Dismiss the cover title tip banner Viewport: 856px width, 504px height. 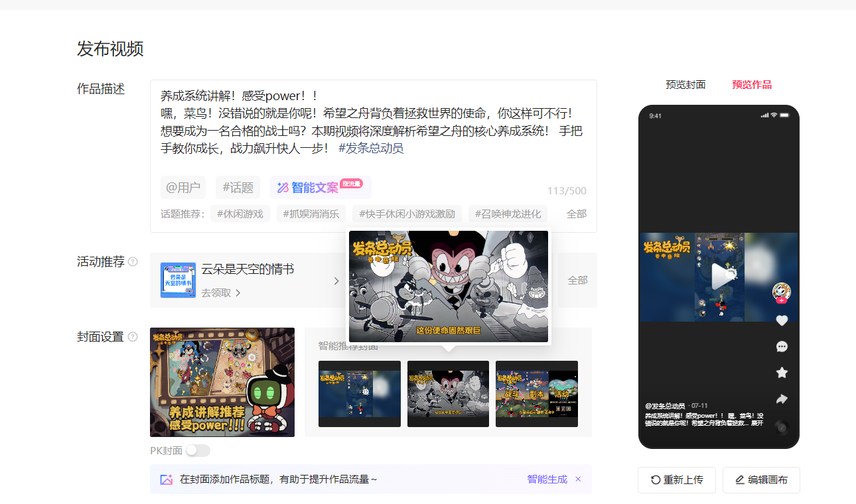coord(578,479)
